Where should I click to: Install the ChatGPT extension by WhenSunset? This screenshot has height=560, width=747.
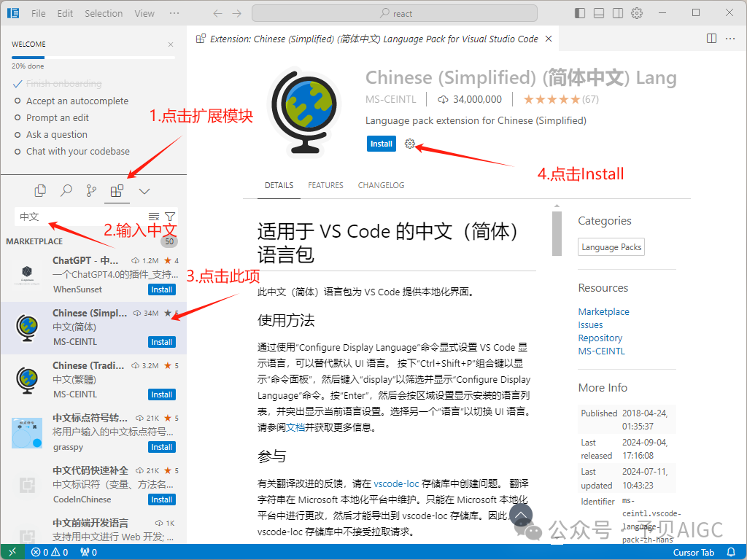(161, 289)
